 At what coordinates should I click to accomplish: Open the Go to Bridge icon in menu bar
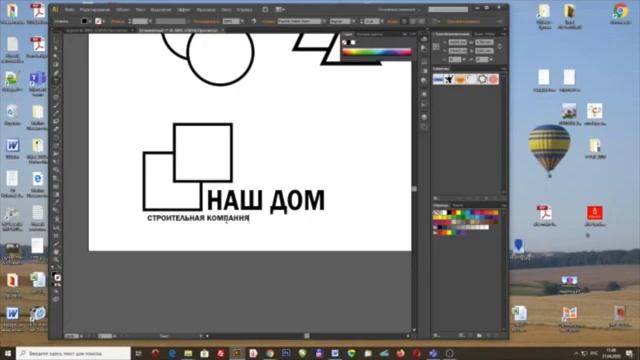(265, 9)
